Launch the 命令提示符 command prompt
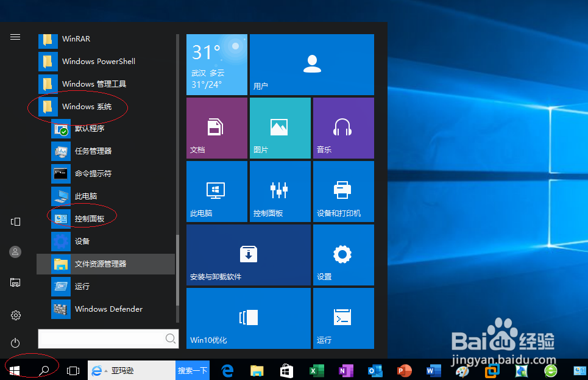This screenshot has height=380, width=588. click(x=91, y=173)
